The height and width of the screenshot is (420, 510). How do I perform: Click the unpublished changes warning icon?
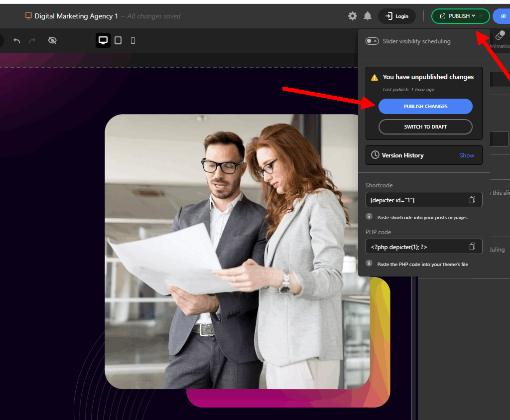pos(375,77)
